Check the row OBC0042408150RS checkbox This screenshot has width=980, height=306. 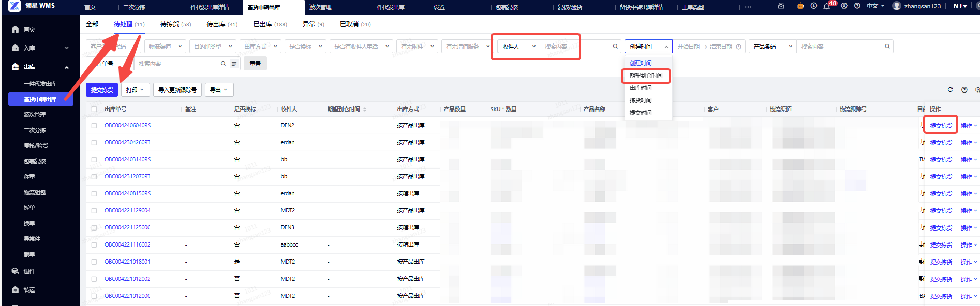pos(94,194)
